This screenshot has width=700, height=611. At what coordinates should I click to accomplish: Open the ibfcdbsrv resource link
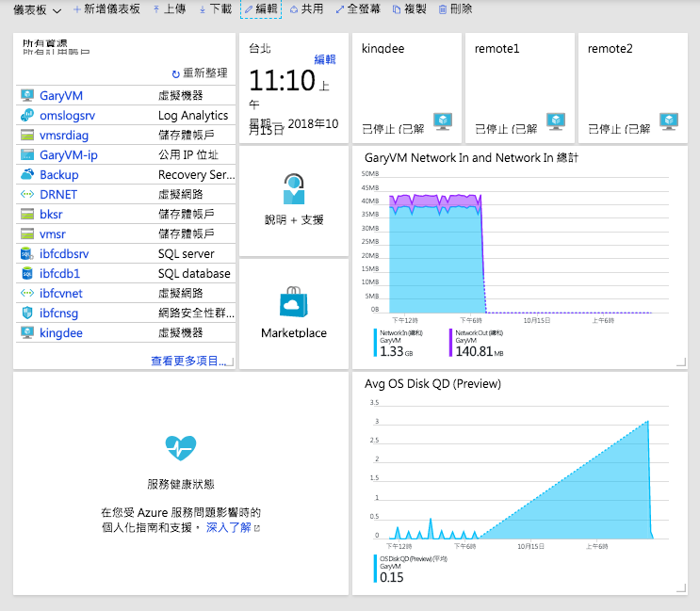pyautogui.click(x=64, y=254)
